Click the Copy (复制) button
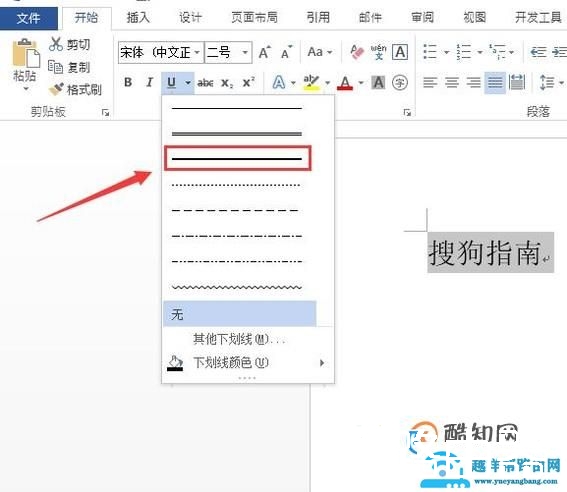 coord(69,67)
